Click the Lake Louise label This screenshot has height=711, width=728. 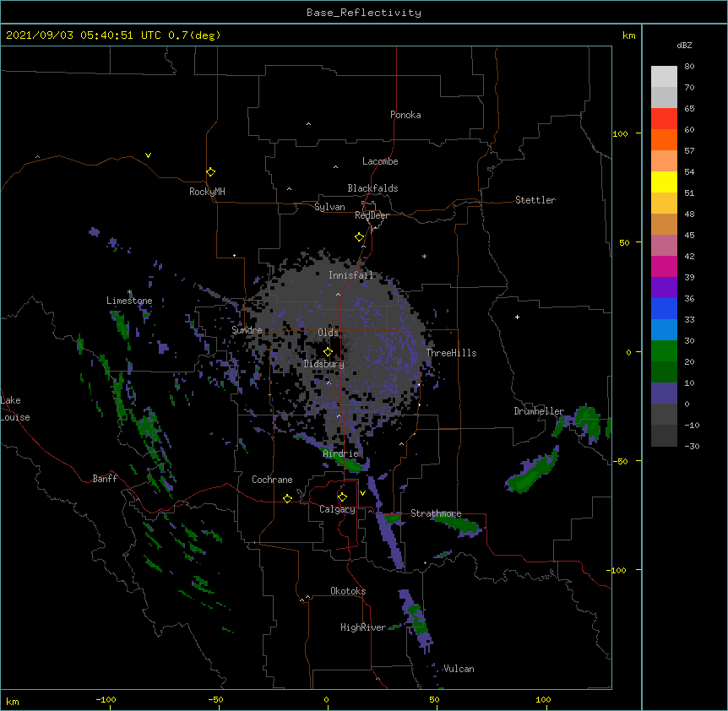point(15,409)
